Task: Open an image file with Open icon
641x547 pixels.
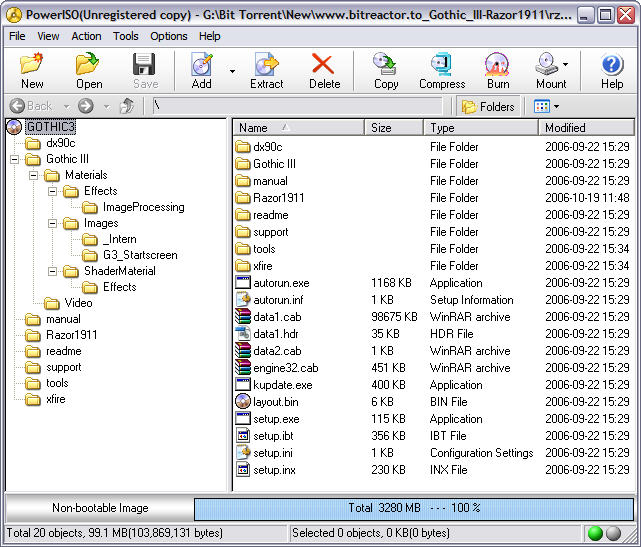Action: click(x=89, y=64)
